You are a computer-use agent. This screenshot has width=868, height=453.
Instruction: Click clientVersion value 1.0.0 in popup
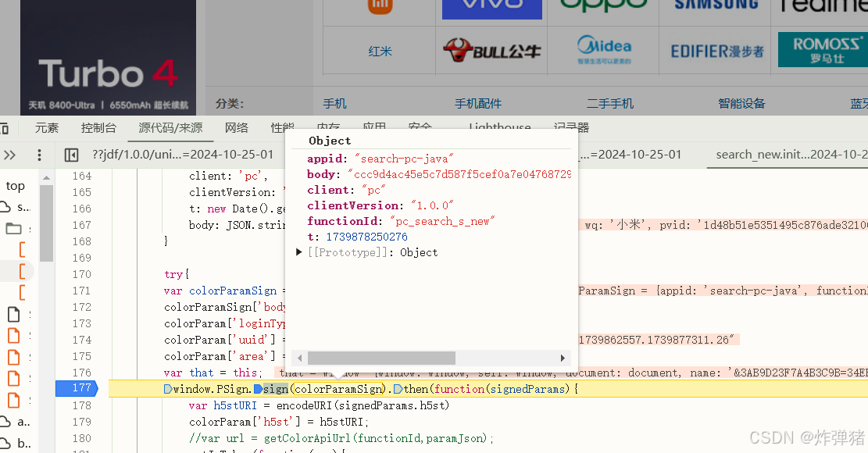click(432, 205)
